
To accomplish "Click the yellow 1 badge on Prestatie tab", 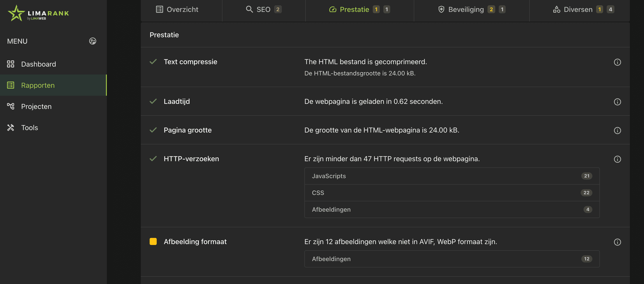I will pos(376,9).
